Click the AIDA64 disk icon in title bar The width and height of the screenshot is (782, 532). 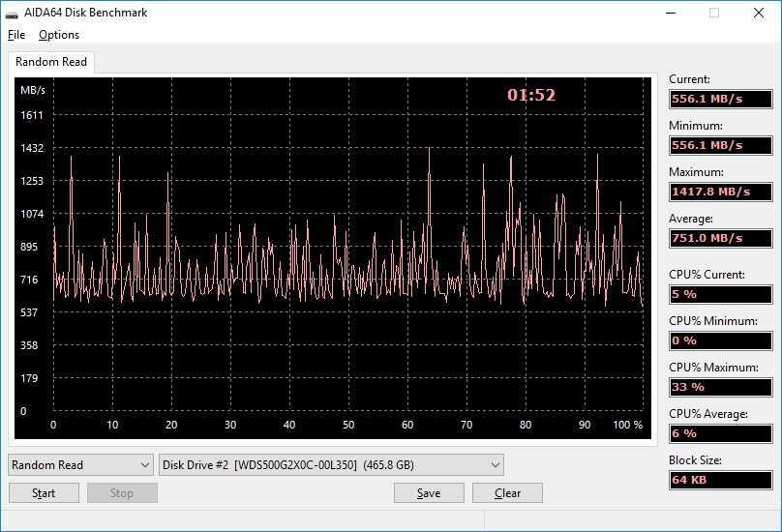tap(12, 14)
